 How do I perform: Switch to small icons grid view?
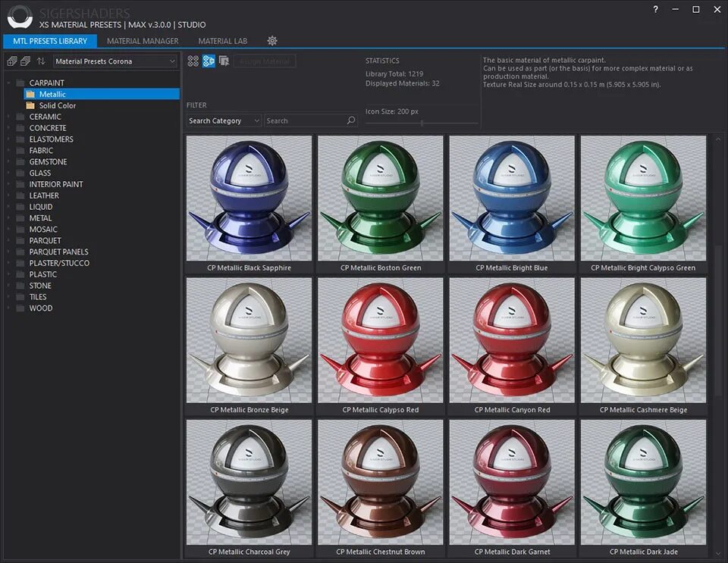[193, 61]
